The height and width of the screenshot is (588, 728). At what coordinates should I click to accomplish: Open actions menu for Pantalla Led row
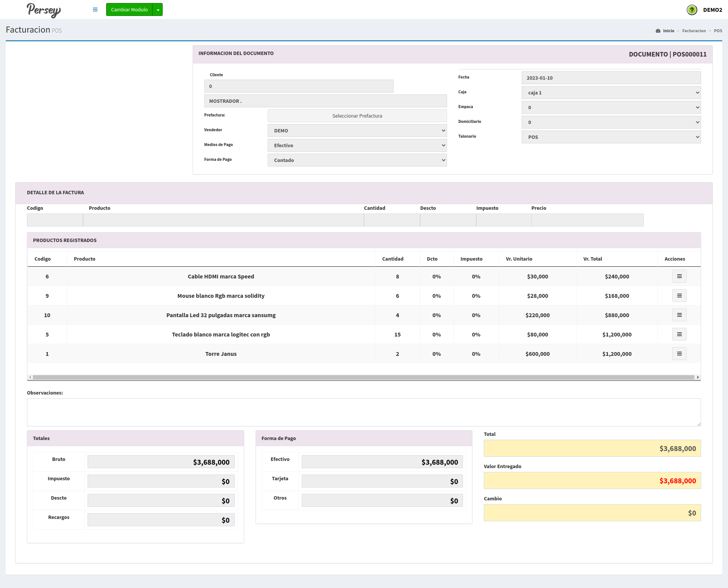pyautogui.click(x=679, y=315)
